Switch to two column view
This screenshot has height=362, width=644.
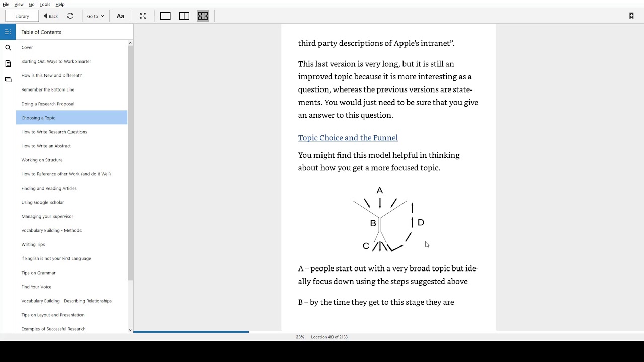(184, 16)
